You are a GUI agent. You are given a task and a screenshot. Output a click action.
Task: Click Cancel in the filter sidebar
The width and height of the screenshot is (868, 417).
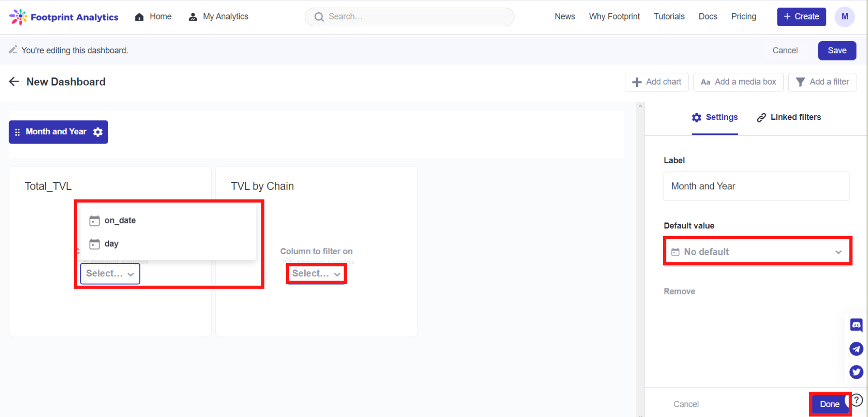coord(686,404)
